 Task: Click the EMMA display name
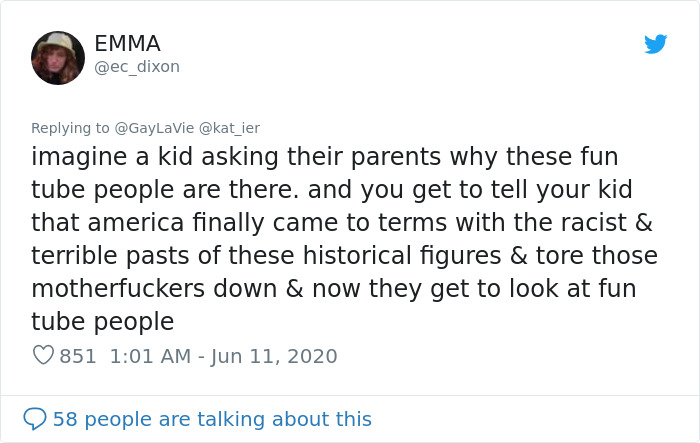click(x=127, y=44)
